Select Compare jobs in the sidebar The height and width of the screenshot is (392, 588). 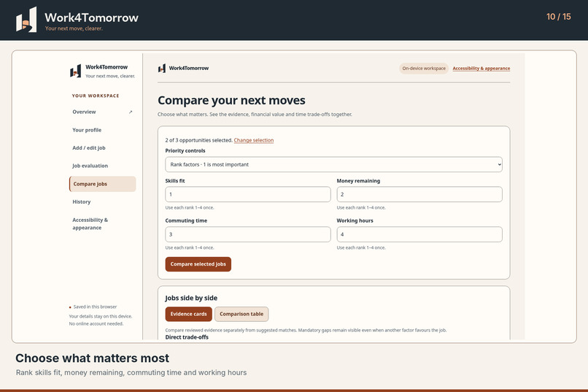click(x=102, y=184)
